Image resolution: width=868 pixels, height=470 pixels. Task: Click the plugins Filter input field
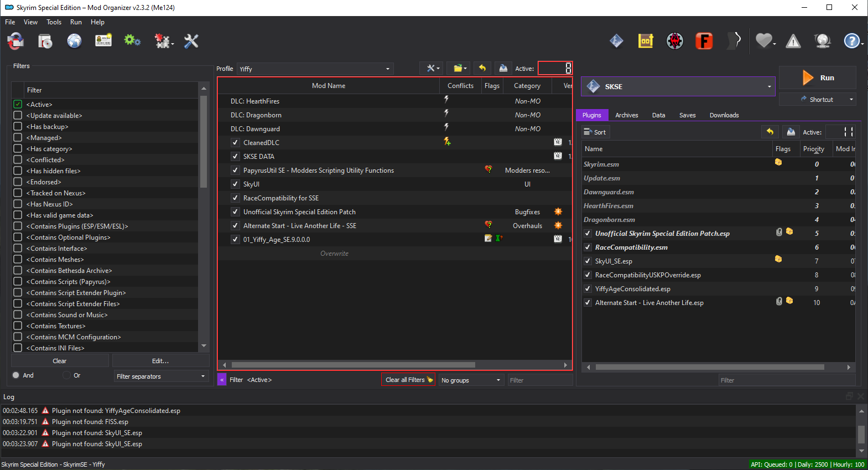[786, 380]
